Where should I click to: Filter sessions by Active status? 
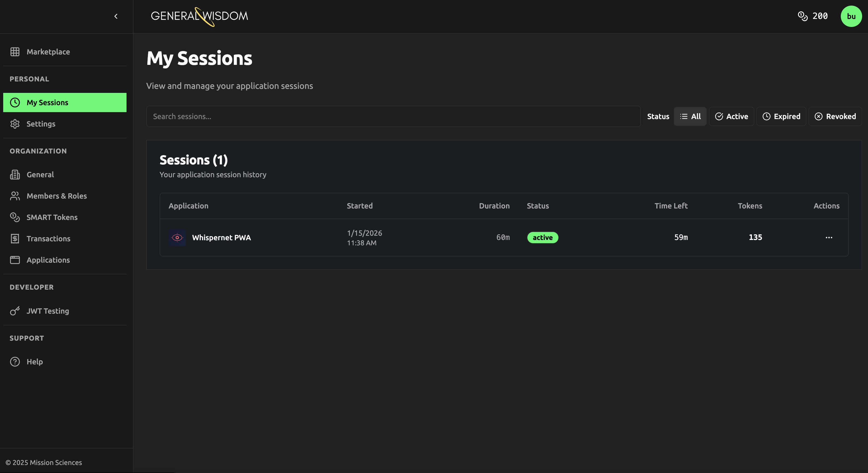click(x=731, y=117)
